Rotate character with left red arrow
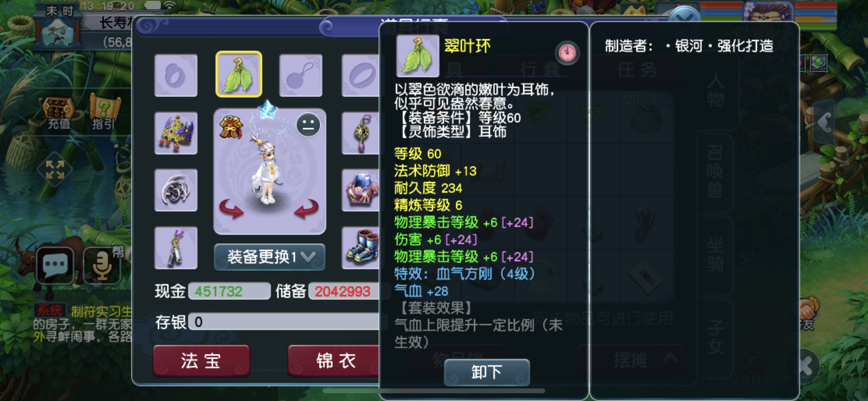 (232, 209)
